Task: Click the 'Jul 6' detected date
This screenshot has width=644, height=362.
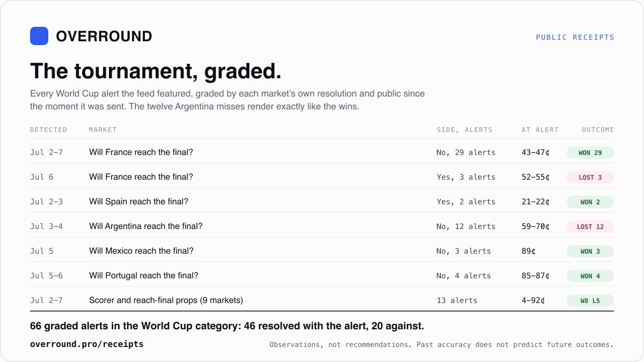Action: click(42, 177)
